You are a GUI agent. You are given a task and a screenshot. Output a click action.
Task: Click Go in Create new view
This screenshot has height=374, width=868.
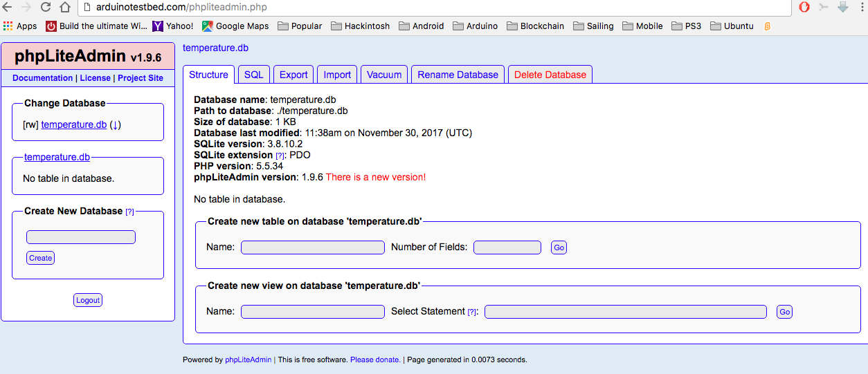coord(784,312)
